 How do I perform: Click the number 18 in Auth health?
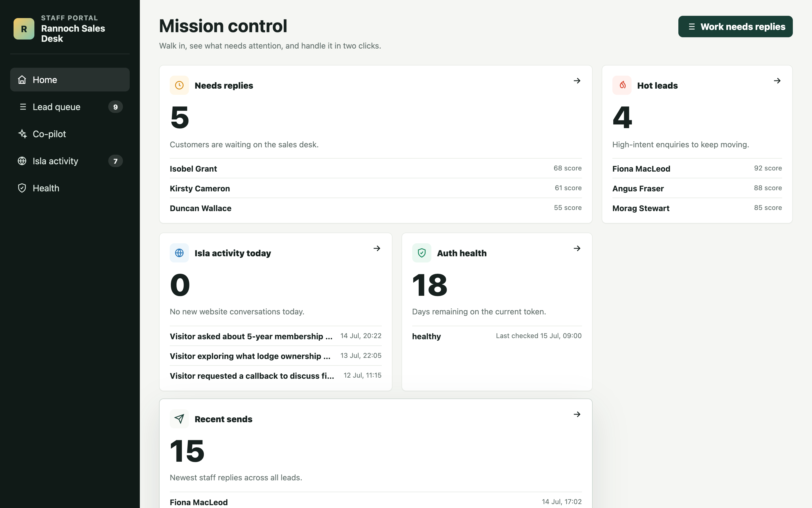[x=430, y=285]
